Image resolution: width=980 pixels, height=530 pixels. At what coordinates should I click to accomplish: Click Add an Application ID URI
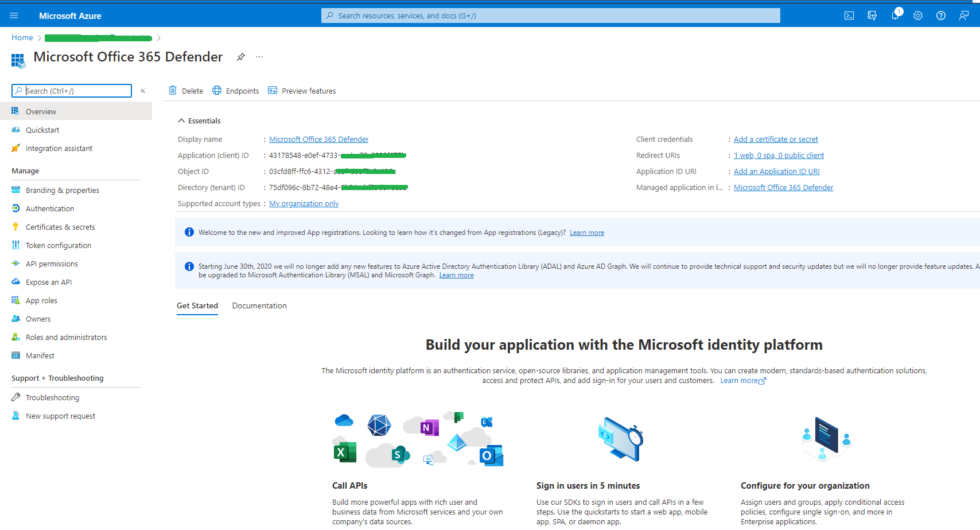point(776,171)
